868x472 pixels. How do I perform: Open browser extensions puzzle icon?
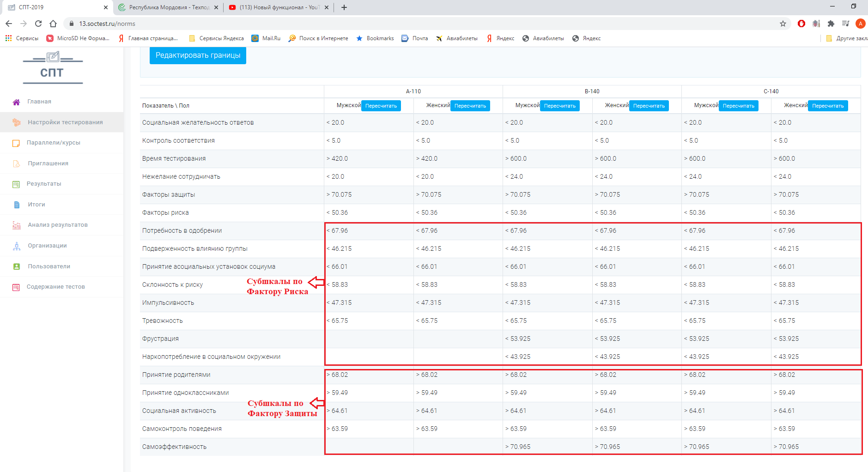pyautogui.click(x=831, y=24)
